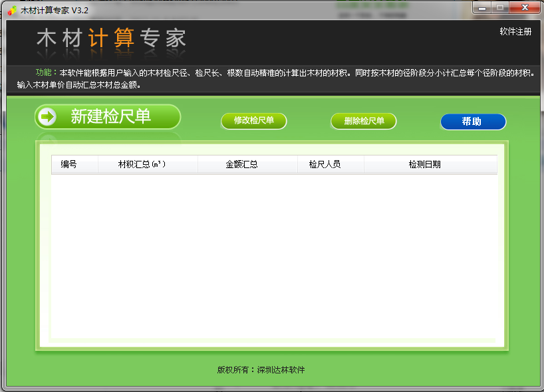Select the 编号 column header
544x392 pixels.
pyautogui.click(x=74, y=164)
